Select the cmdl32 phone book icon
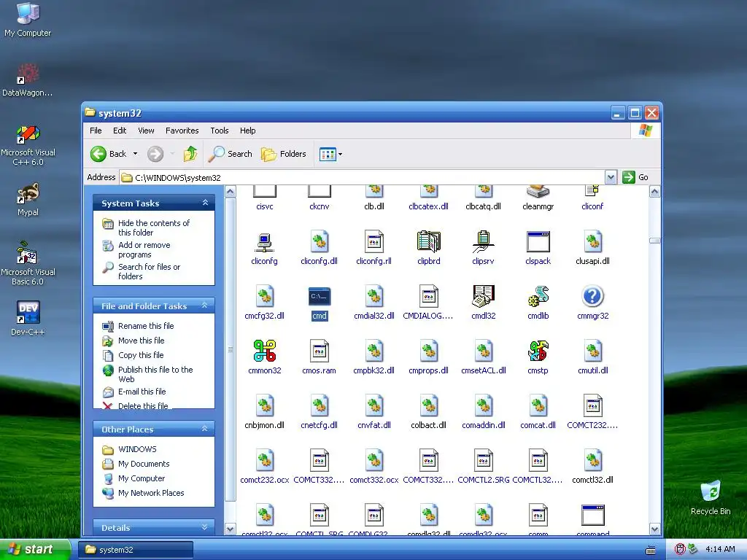The height and width of the screenshot is (560, 747). (x=483, y=303)
